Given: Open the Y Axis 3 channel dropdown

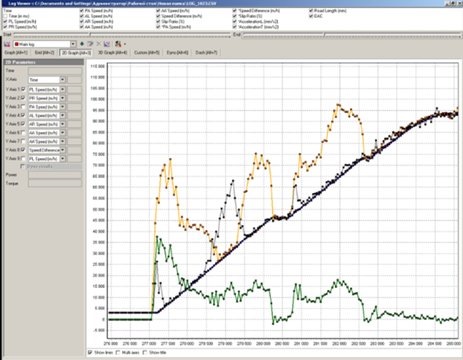Looking at the screenshot, I should [x=62, y=107].
